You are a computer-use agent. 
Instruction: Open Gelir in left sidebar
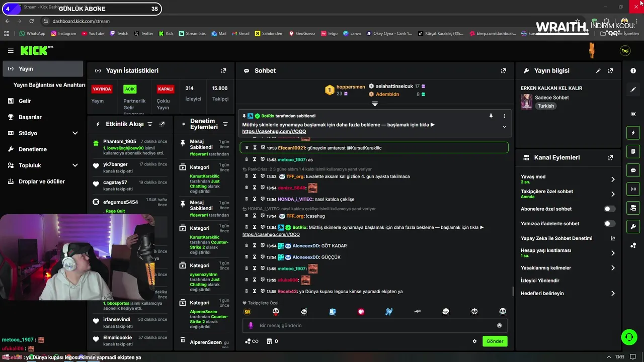pyautogui.click(x=43, y=101)
